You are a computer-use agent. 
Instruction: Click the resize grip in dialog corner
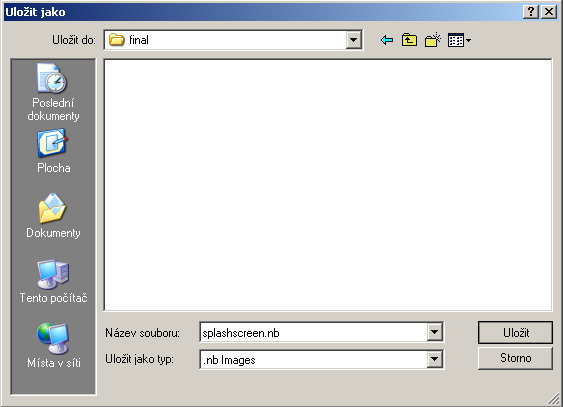pyautogui.click(x=554, y=398)
